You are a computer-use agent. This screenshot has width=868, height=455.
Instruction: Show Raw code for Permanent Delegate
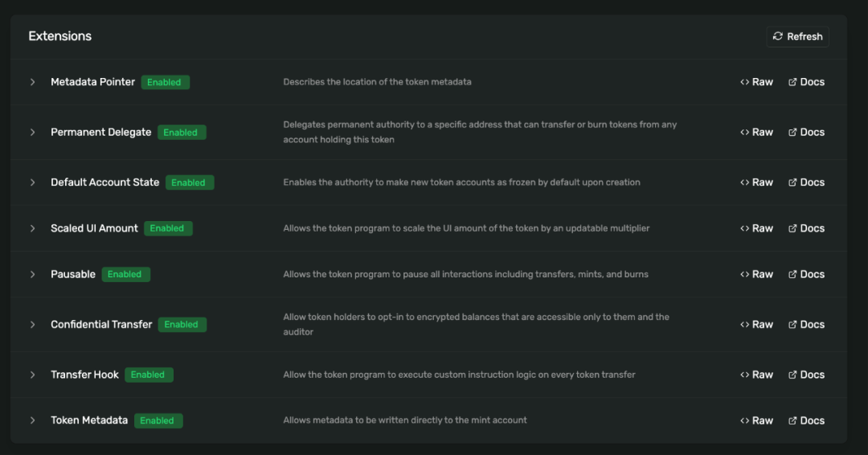point(756,133)
